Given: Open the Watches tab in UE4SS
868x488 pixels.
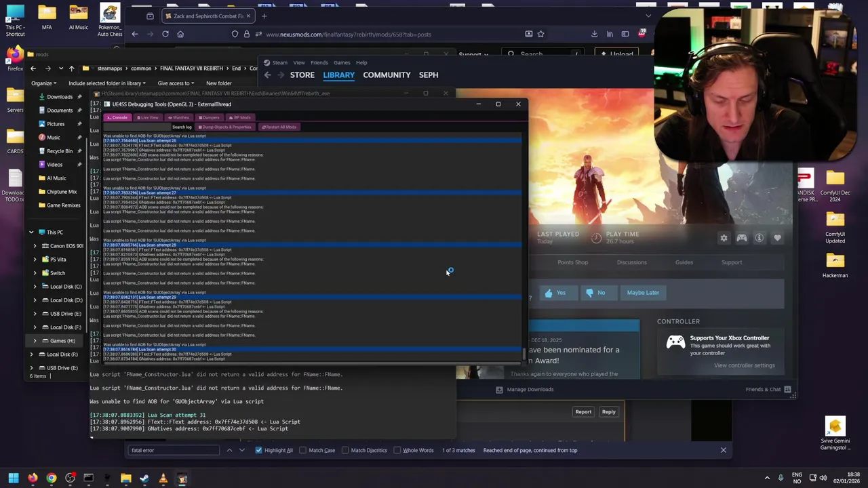Looking at the screenshot, I should click(178, 117).
